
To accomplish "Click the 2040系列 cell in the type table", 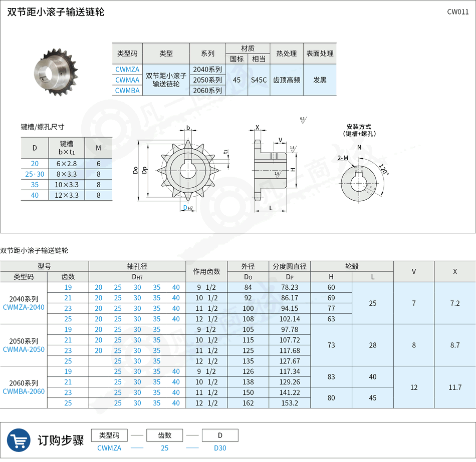I will [207, 70].
